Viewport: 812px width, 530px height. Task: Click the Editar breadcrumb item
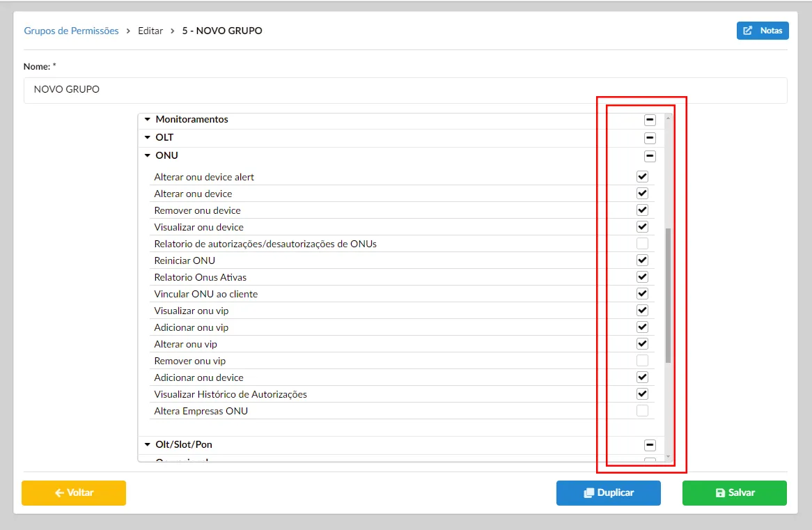(x=150, y=31)
